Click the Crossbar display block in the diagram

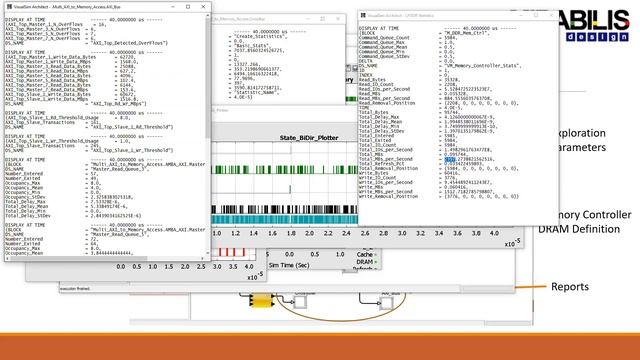tap(300, 302)
